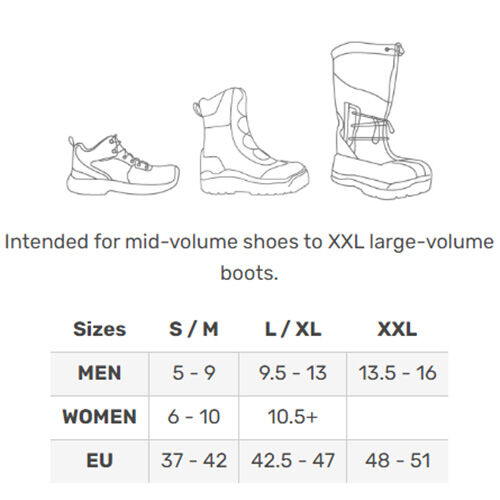Screen dimensions: 500x500
Task: Click the 'Intended for mid-volume shoes' description text
Action: pyautogui.click(x=249, y=257)
